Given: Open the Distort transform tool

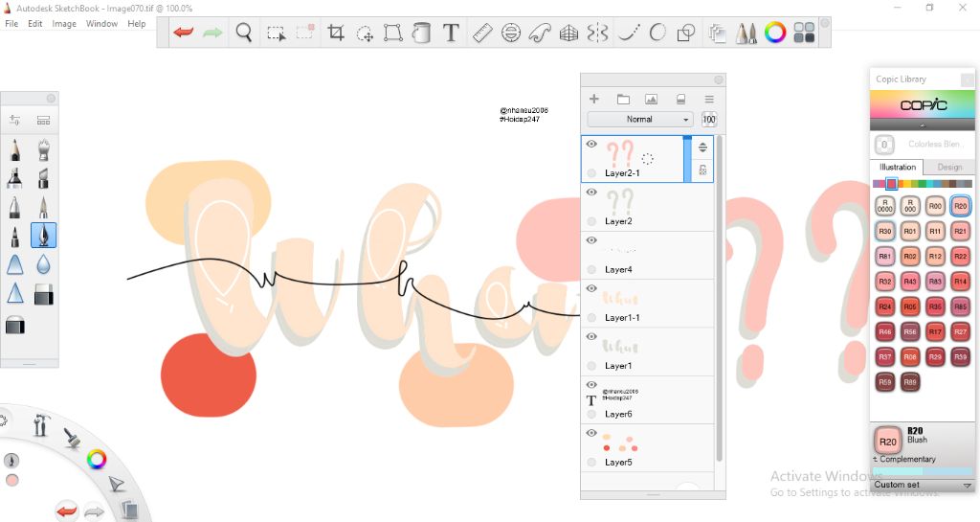Looking at the screenshot, I should click(393, 33).
